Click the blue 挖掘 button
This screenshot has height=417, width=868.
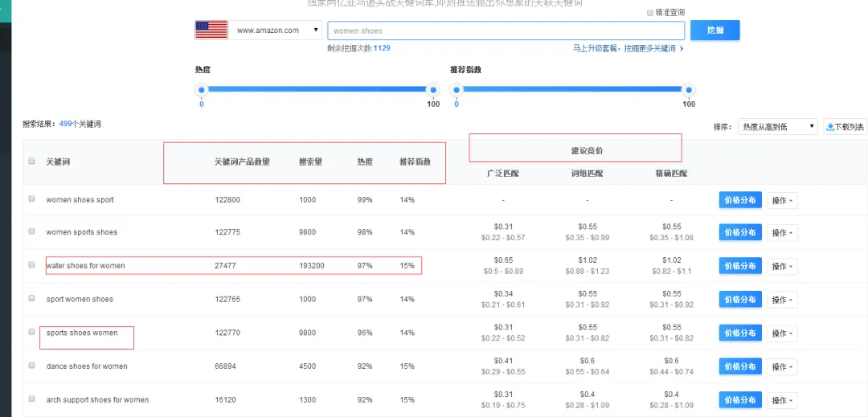click(714, 30)
